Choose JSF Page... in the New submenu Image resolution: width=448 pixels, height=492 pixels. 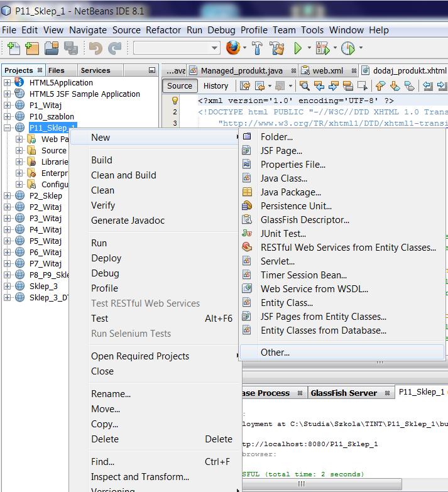342,151
